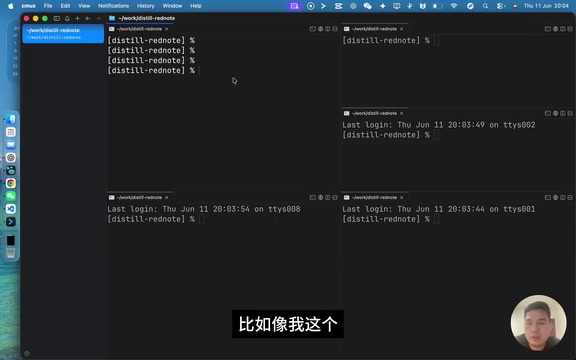
Task: Click the help icon at the sidebar bottom
Action: (26, 353)
